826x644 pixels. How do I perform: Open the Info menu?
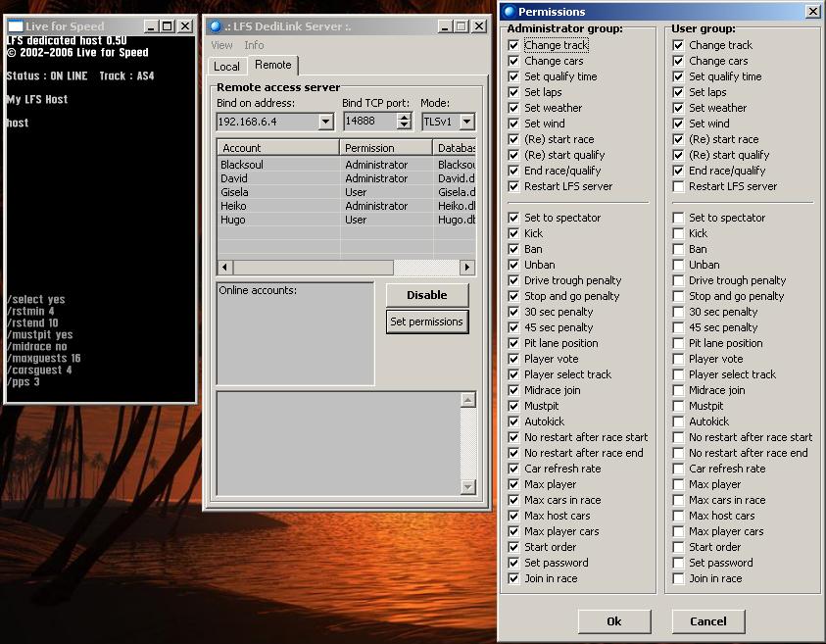[254, 45]
